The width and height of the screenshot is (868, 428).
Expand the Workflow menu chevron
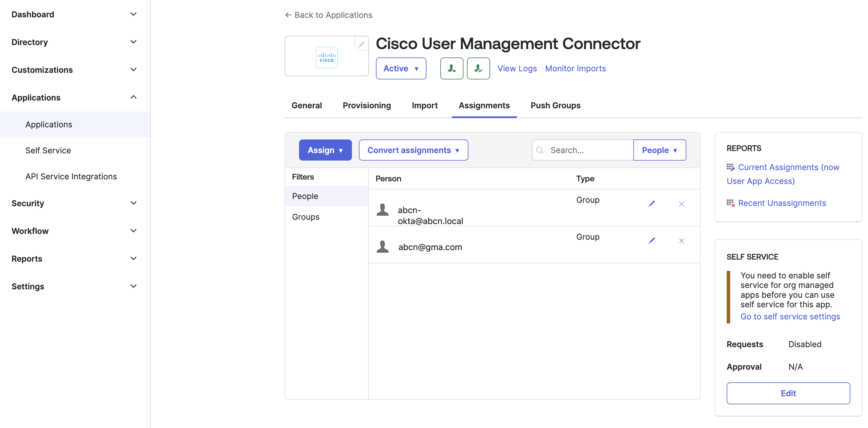click(x=133, y=231)
